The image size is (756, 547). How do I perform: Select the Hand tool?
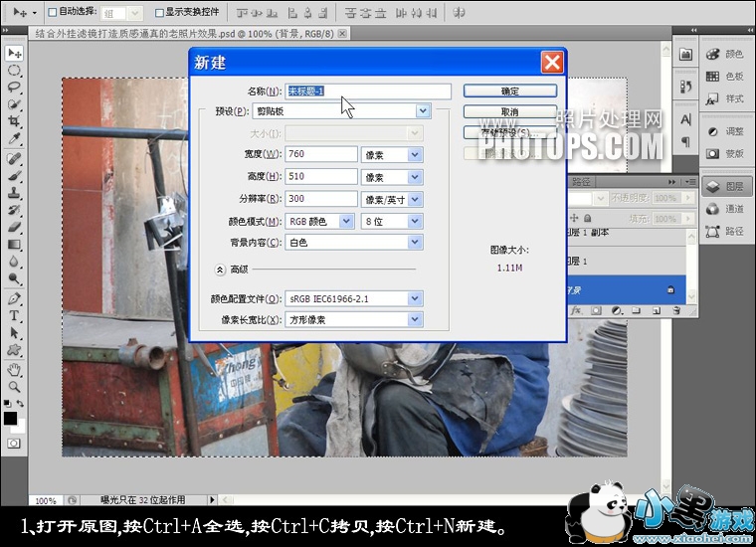click(x=15, y=369)
